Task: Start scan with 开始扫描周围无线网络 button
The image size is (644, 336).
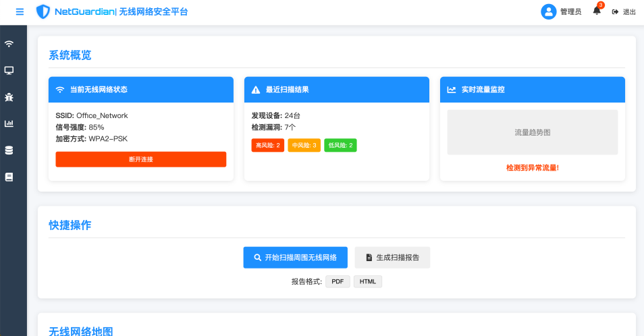Action: (295, 258)
